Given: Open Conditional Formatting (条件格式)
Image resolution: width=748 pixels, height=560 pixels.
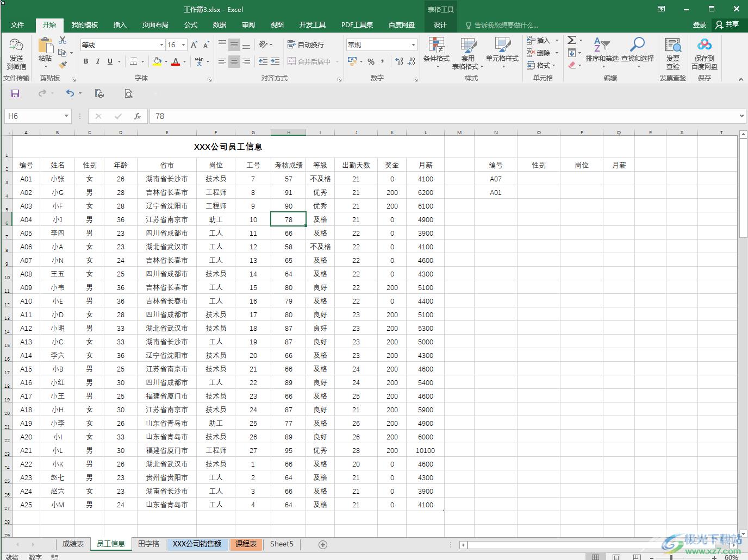Looking at the screenshot, I should (x=436, y=53).
